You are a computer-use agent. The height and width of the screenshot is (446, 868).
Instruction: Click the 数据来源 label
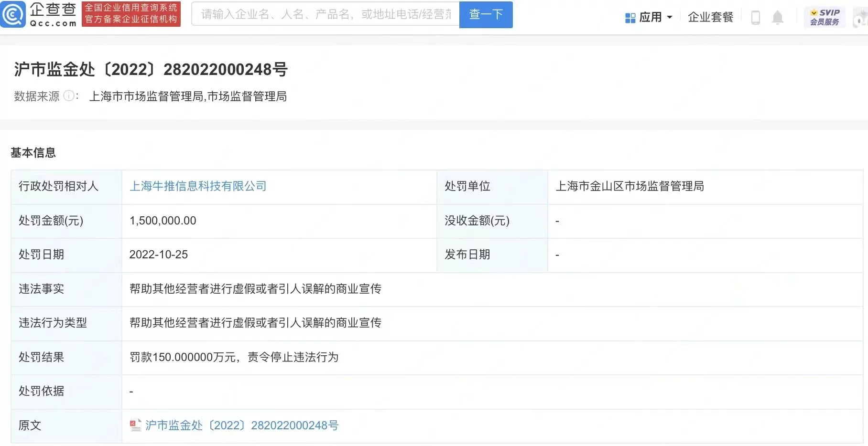37,96
